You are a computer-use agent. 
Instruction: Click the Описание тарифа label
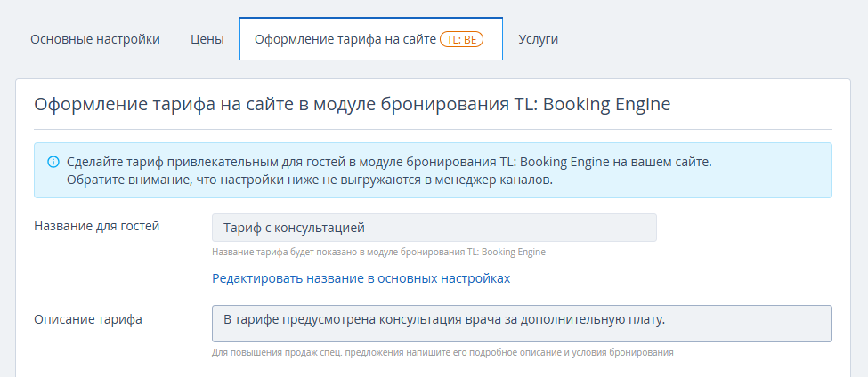pyautogui.click(x=88, y=319)
